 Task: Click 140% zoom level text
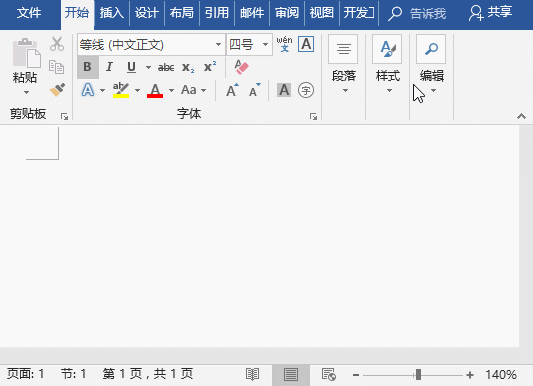tap(501, 375)
